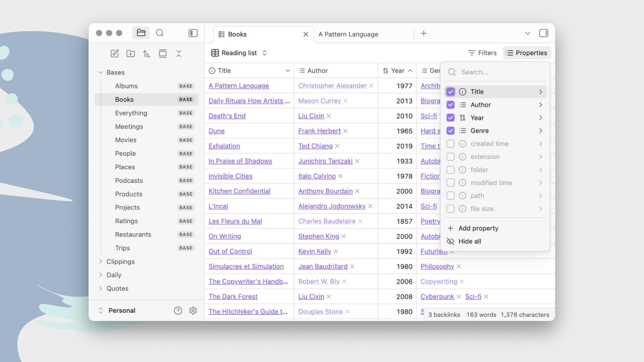Open the Filters button
The height and width of the screenshot is (362, 644).
pyautogui.click(x=482, y=53)
